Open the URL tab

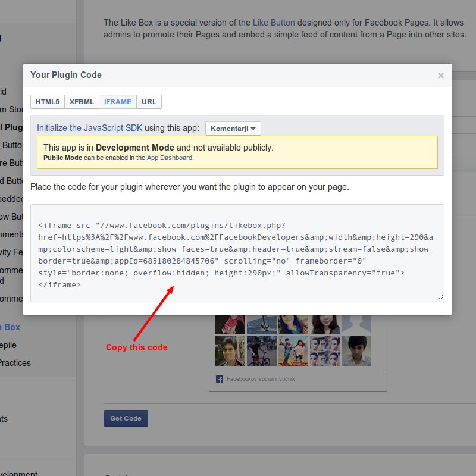tap(149, 102)
